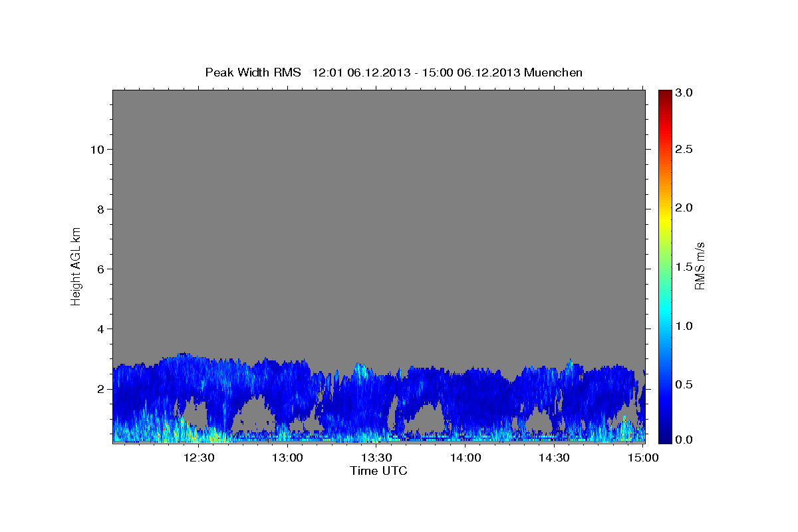Click the height tick label 8
Viewport: 798px width, 532px height.
[x=101, y=209]
